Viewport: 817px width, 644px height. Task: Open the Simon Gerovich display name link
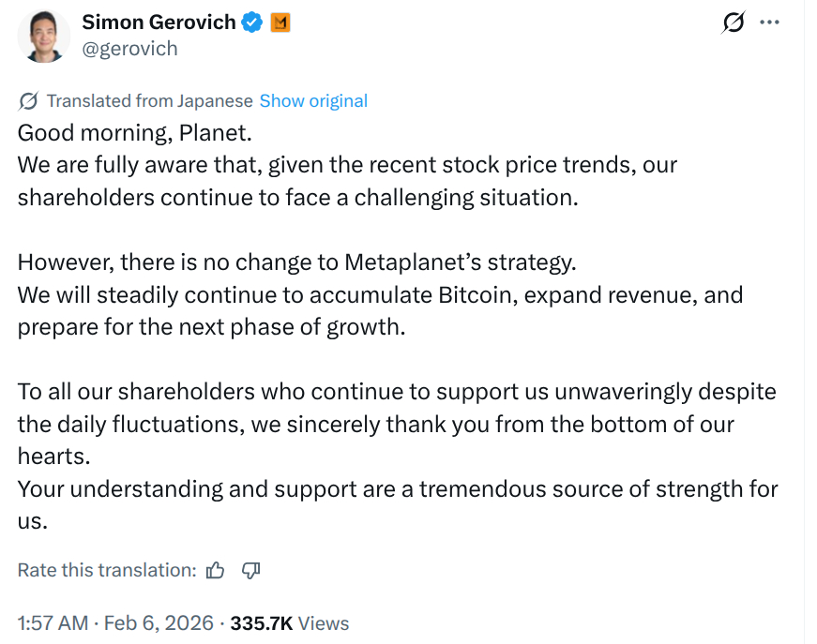[159, 22]
